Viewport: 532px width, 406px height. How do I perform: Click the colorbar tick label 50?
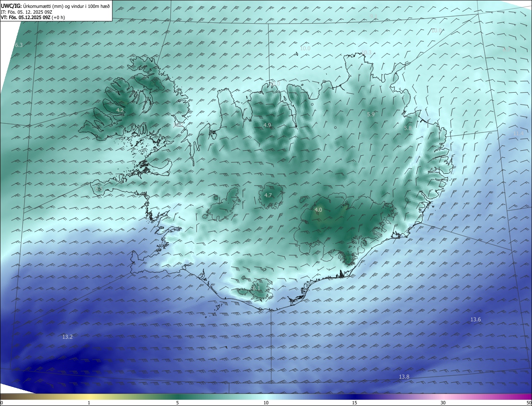pyautogui.click(x=529, y=403)
